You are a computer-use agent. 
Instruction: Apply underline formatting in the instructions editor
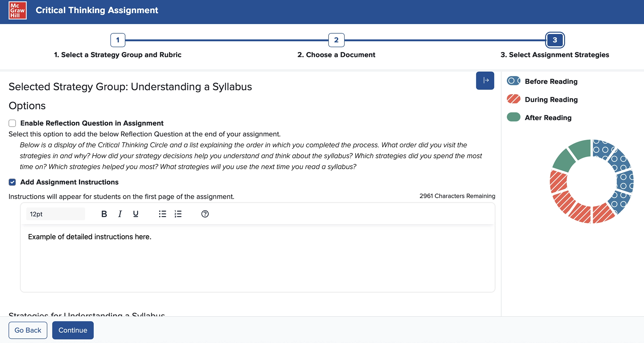coord(136,214)
